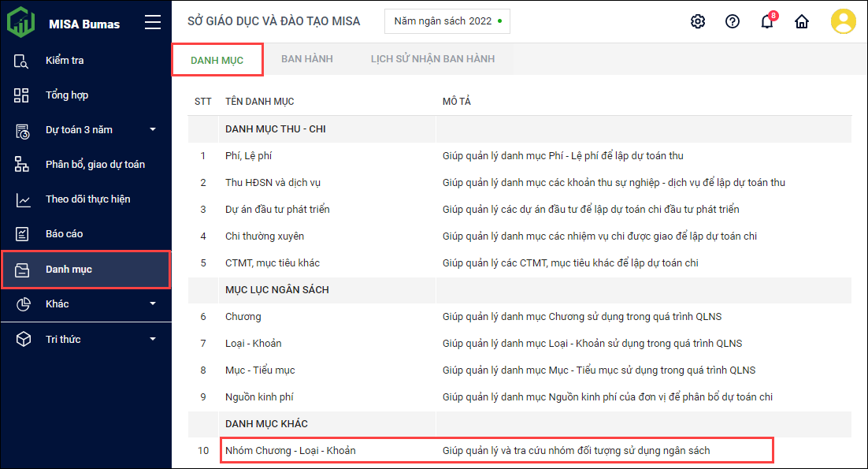
Task: Switch to the BAN HÀNH tab
Action: pos(307,59)
